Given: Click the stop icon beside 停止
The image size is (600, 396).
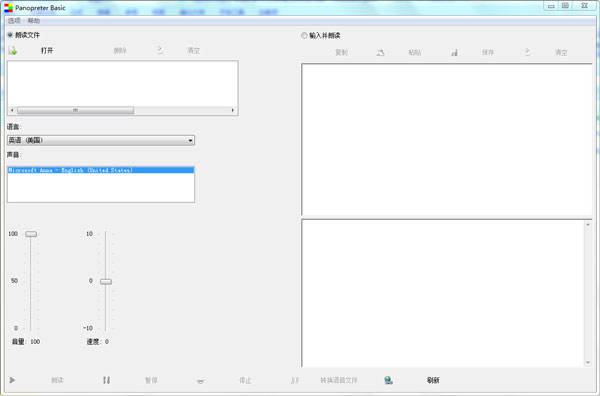Looking at the screenshot, I should [x=200, y=381].
